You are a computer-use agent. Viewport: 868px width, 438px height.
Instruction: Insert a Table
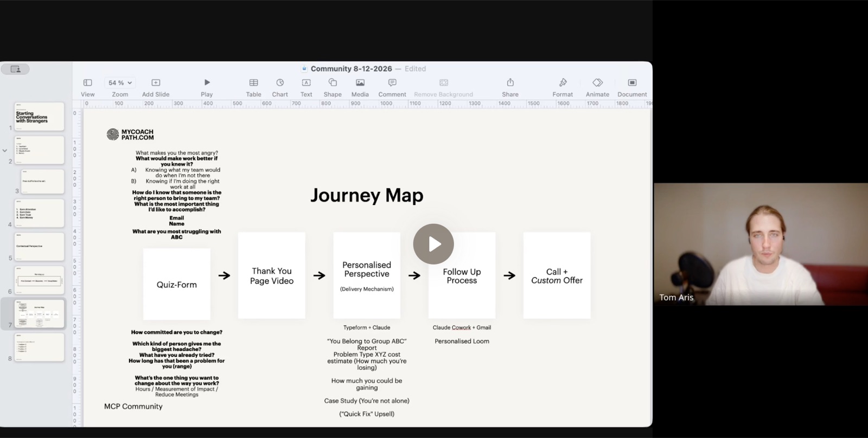click(x=253, y=87)
